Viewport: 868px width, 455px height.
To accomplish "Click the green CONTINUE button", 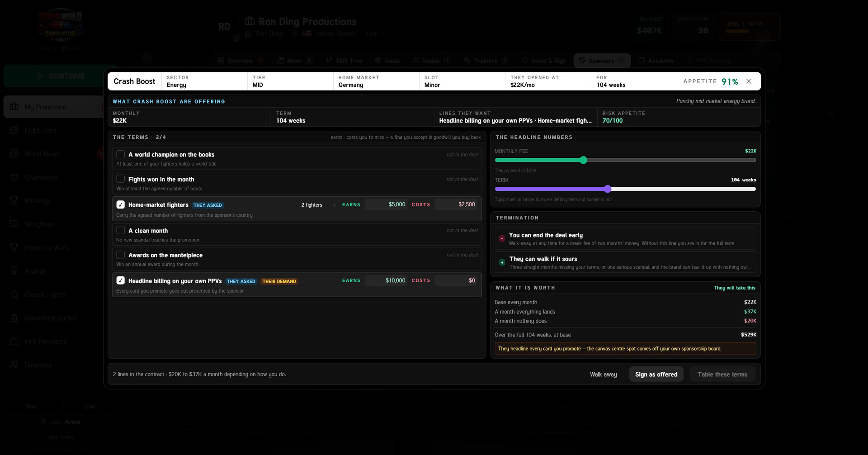I will point(60,76).
